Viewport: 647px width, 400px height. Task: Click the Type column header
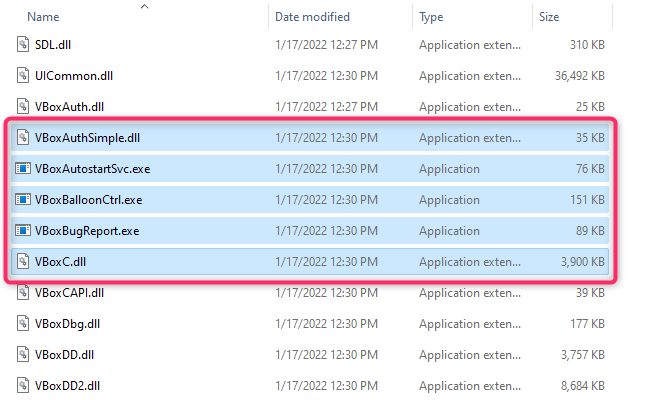coord(432,17)
